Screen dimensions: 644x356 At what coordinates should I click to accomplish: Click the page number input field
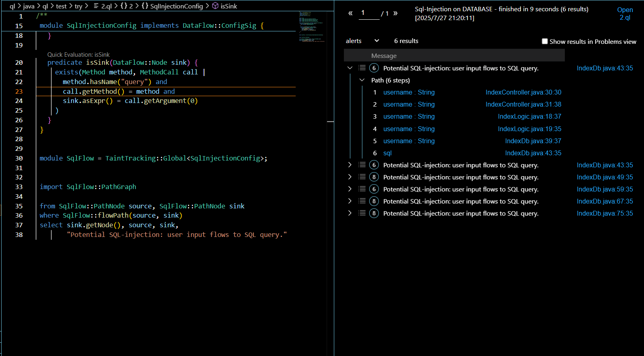pos(368,13)
